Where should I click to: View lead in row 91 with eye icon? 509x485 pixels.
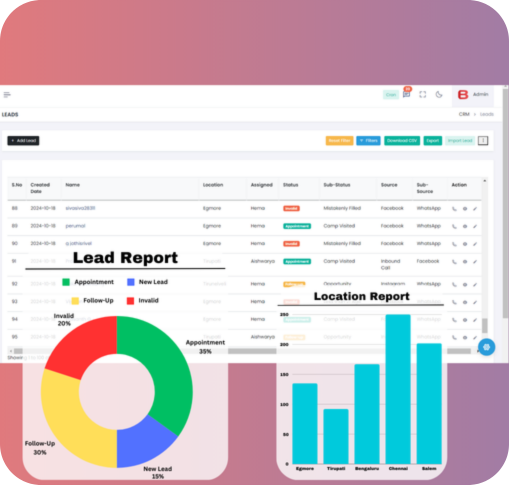pos(465,262)
